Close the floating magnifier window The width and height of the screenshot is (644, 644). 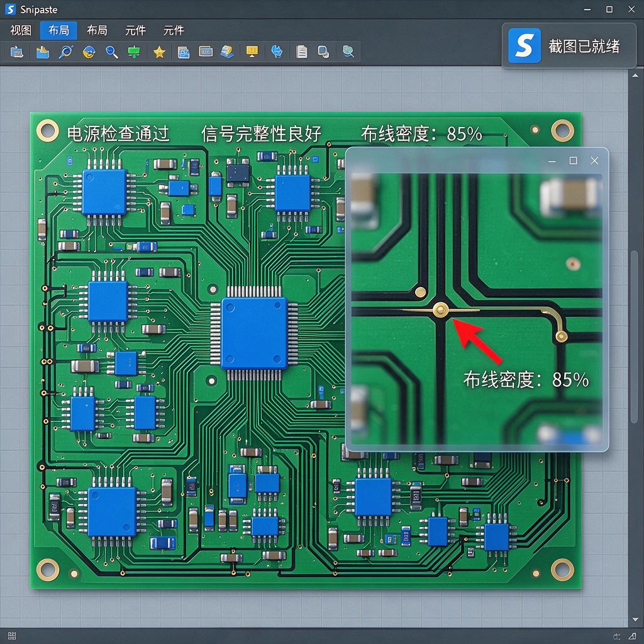pyautogui.click(x=594, y=160)
